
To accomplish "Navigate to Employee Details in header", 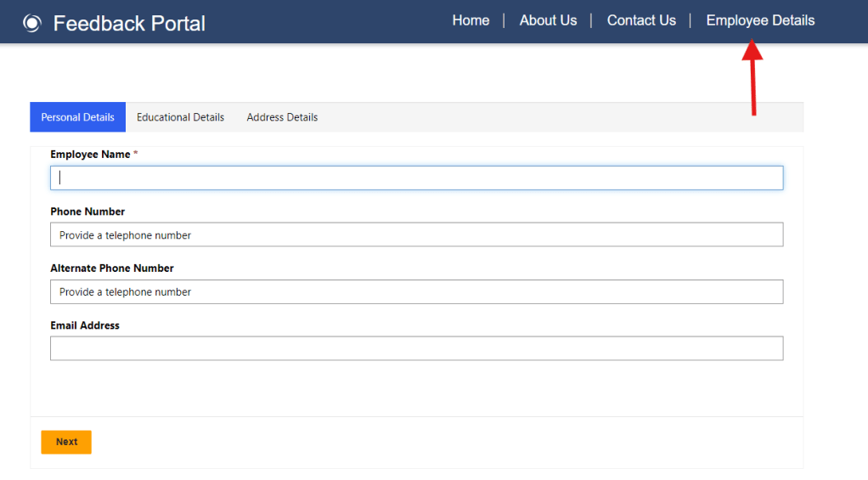I will tap(760, 20).
